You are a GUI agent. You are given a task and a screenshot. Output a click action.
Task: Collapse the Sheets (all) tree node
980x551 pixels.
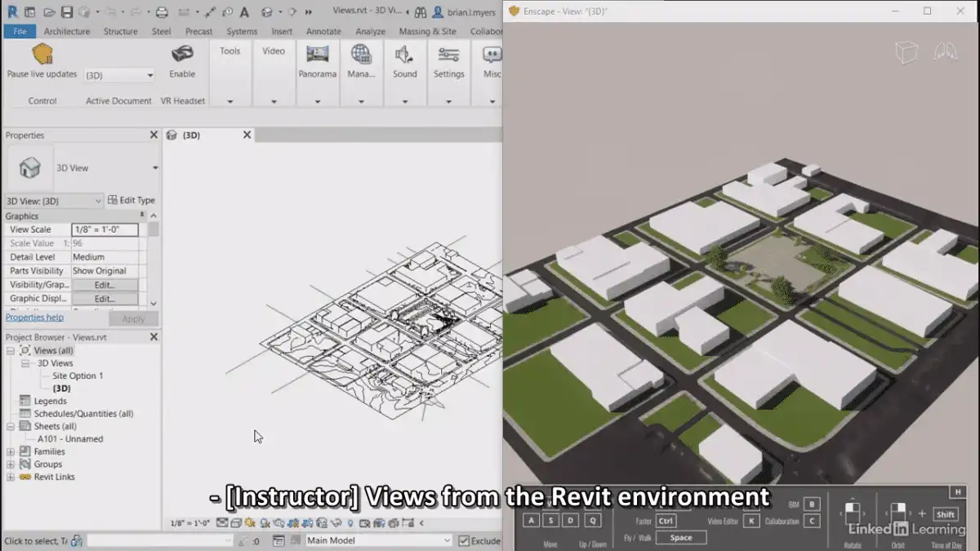coord(11,426)
